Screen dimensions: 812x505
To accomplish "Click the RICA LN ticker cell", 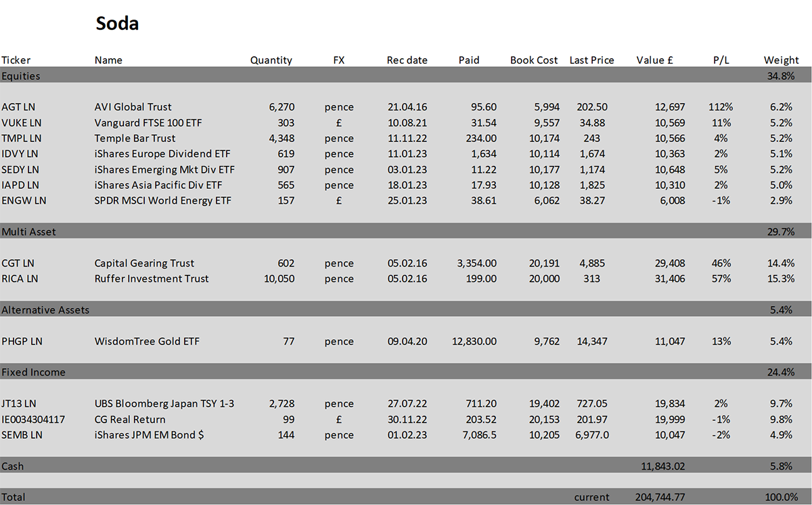I will pyautogui.click(x=20, y=278).
